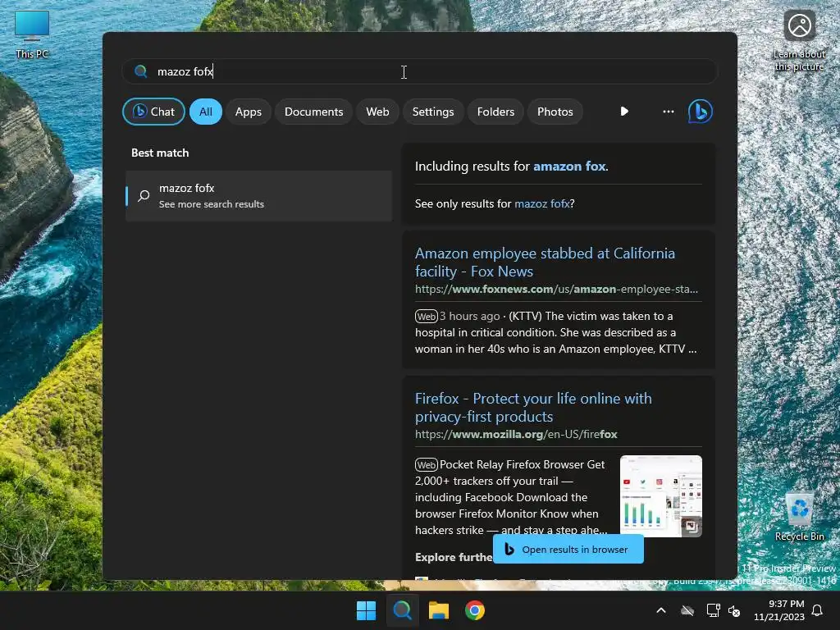This screenshot has width=840, height=630.
Task: Click the search magnifier icon in search box
Action: [141, 71]
